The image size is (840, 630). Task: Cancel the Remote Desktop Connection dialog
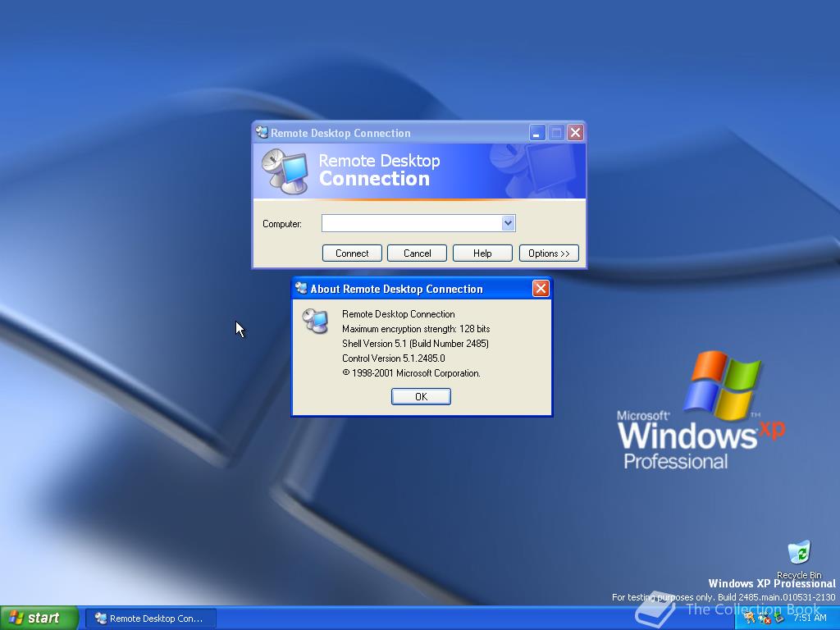[417, 253]
